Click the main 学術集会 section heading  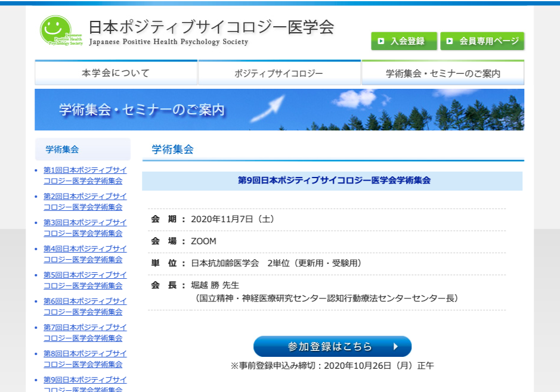click(172, 149)
